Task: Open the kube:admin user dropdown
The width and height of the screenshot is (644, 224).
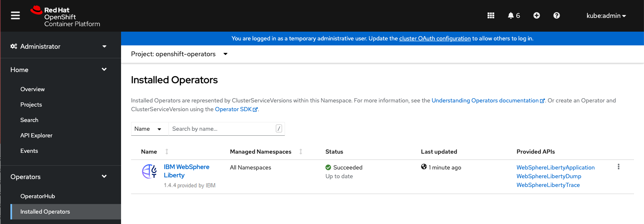Action: pos(606,16)
